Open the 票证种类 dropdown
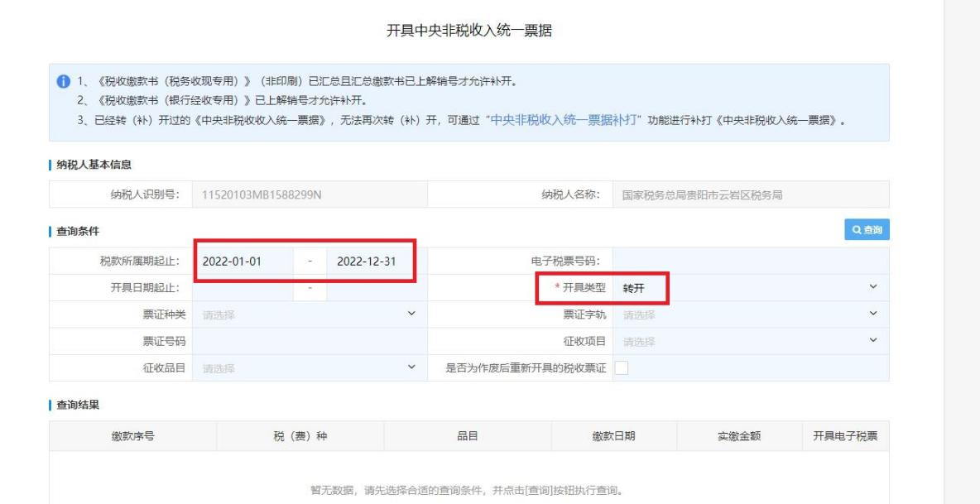 (308, 314)
